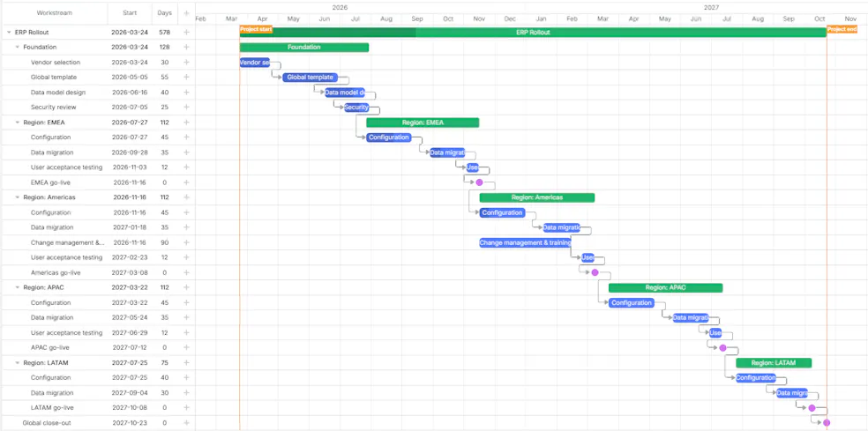
Task: Click the 2027 year header in timeline
Action: 711,7
